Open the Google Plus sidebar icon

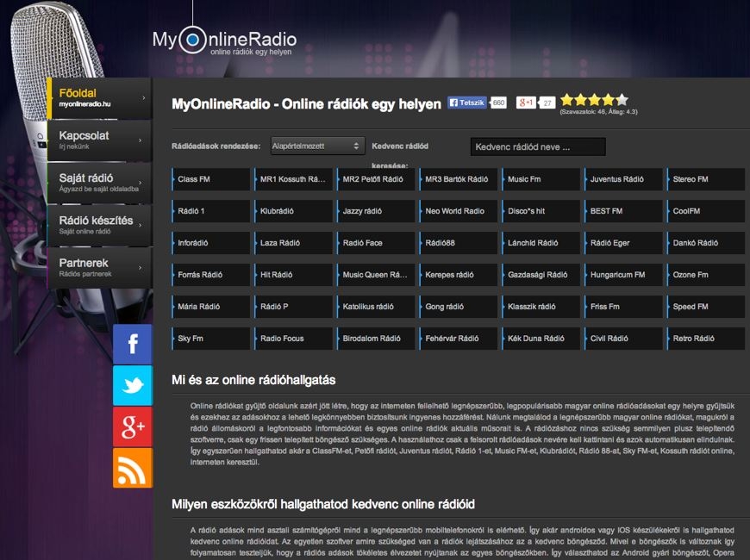point(133,426)
